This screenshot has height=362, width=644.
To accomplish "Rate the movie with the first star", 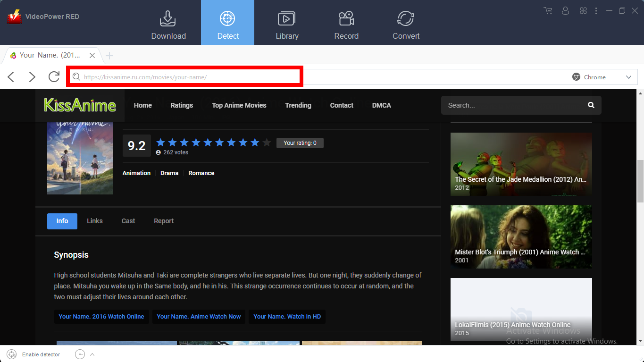I will [x=160, y=143].
